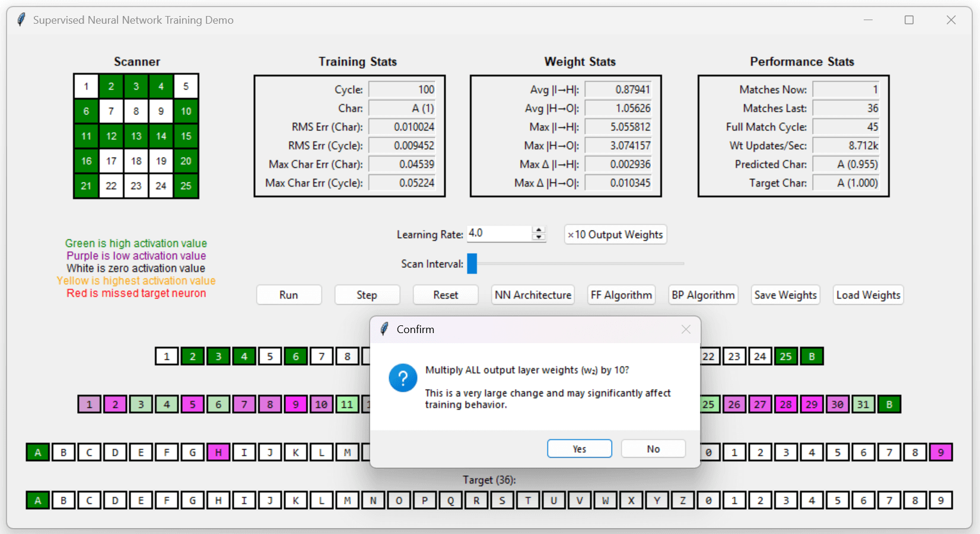Confirm with the Yes button
Viewport: 980px width, 534px height.
click(x=580, y=449)
